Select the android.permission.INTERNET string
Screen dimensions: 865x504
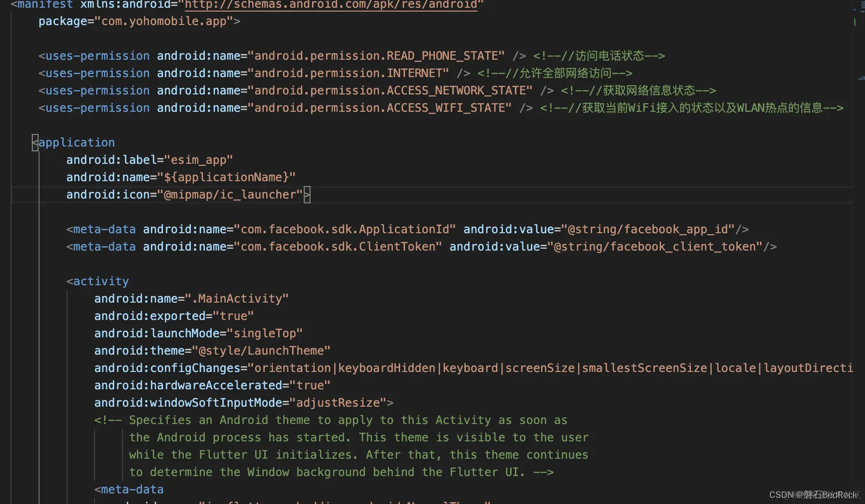348,73
